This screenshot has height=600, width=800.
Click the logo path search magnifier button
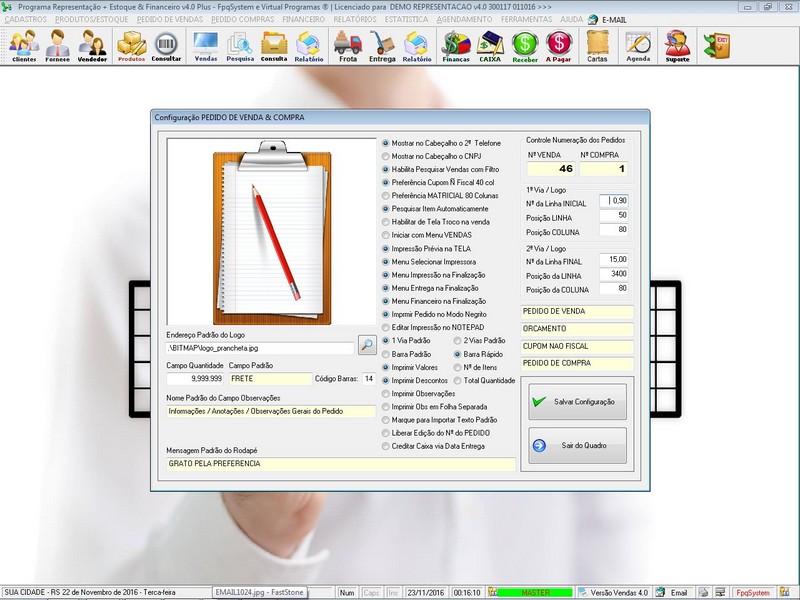(367, 345)
